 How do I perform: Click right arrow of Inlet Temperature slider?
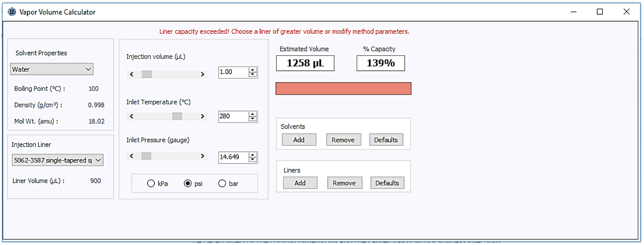pos(202,116)
